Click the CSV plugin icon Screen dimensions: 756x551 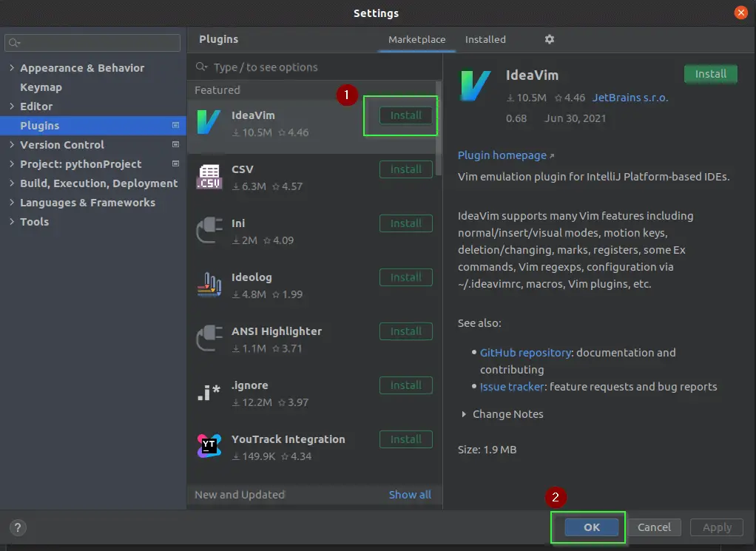tap(209, 177)
